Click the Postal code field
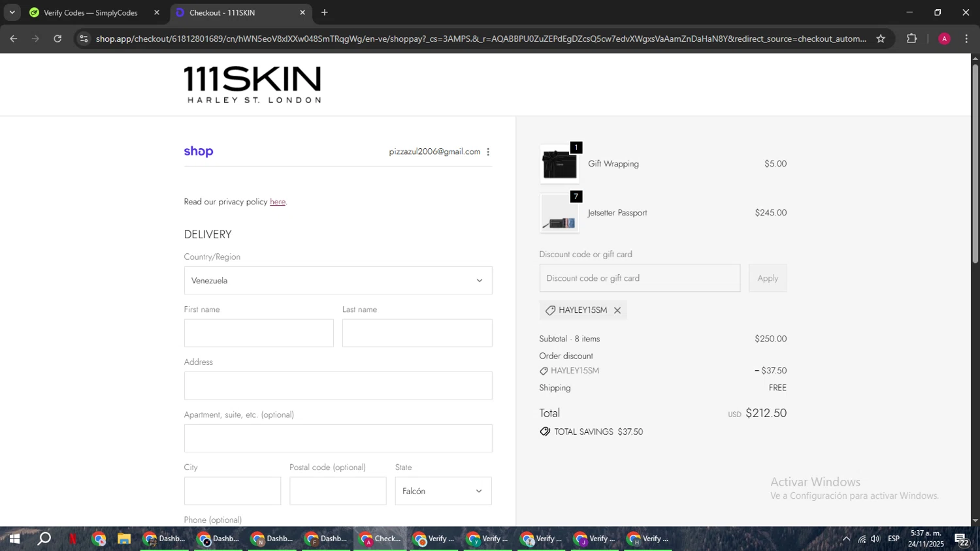Viewport: 980px width, 551px height. pos(338,491)
